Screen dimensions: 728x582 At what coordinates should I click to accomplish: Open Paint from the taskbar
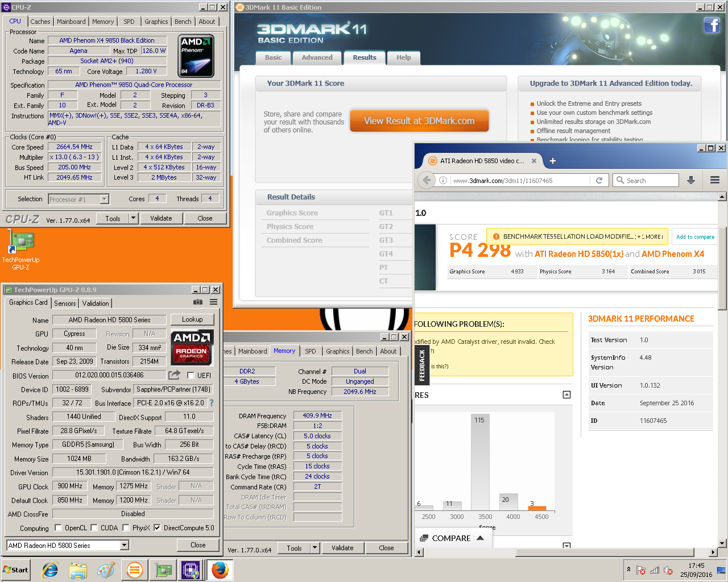pyautogui.click(x=106, y=570)
